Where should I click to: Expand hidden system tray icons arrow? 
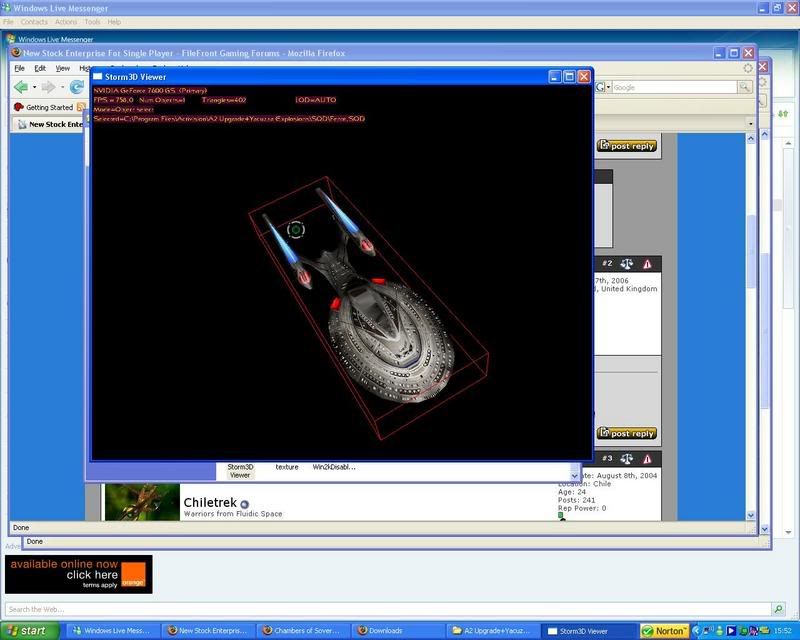point(696,631)
